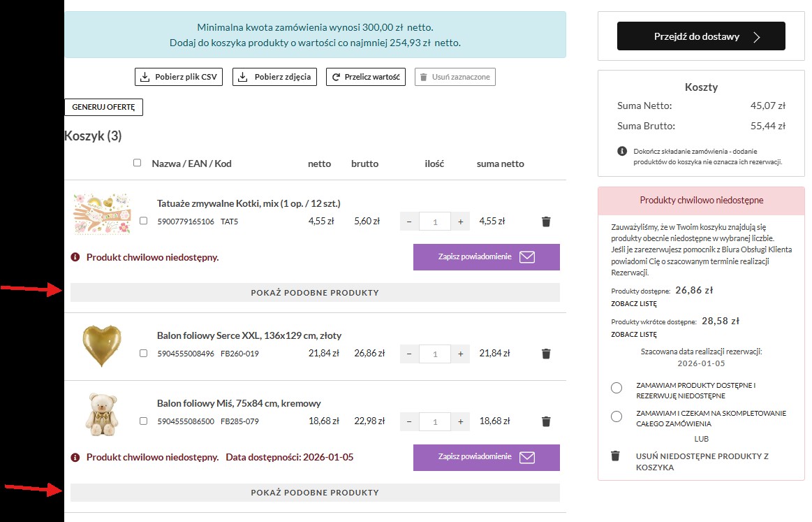Remove Balon foliowy Serce XXL via trash icon
Screen dimensions: 812x522
point(546,354)
